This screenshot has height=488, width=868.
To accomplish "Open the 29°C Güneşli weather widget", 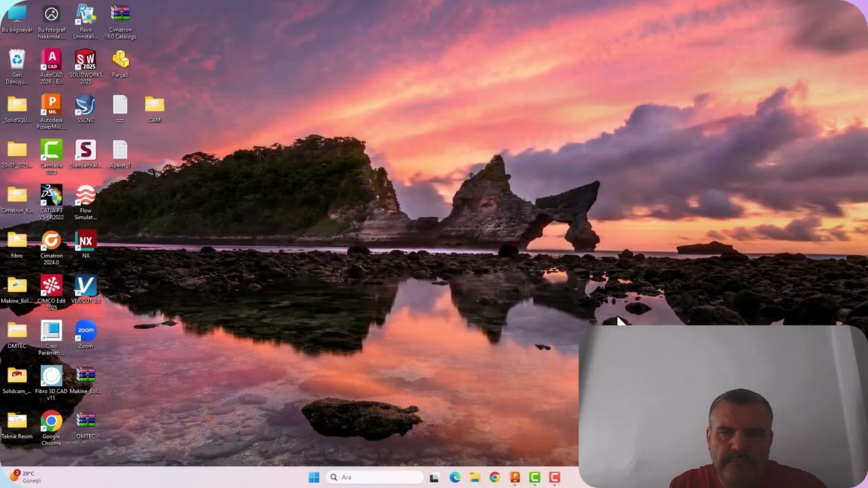I will tap(24, 476).
